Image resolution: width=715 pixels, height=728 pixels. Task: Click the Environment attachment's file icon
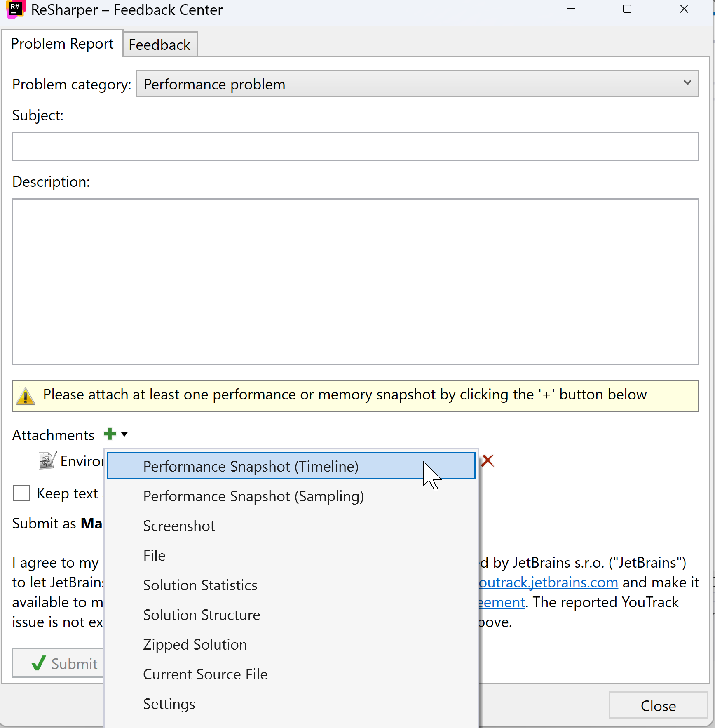pos(47,460)
